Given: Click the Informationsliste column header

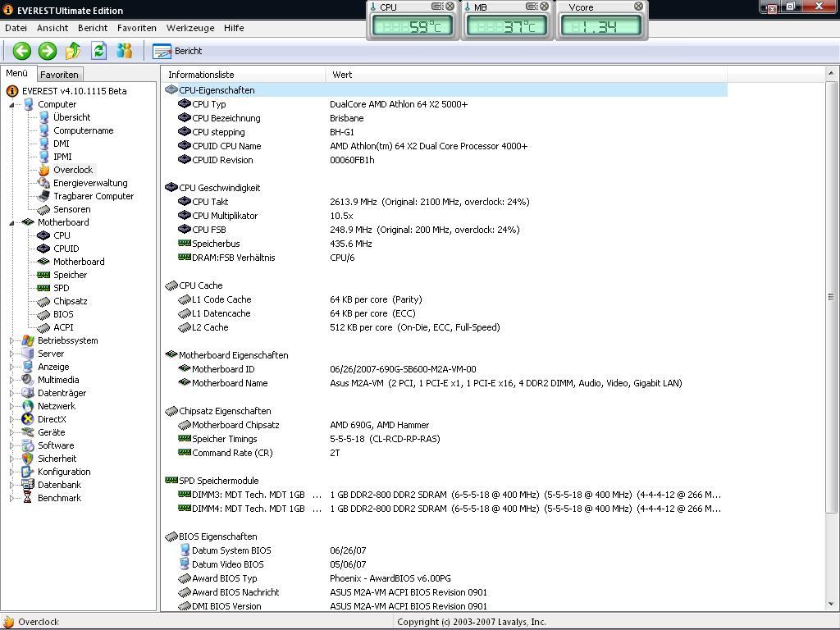Looking at the screenshot, I should 243,75.
